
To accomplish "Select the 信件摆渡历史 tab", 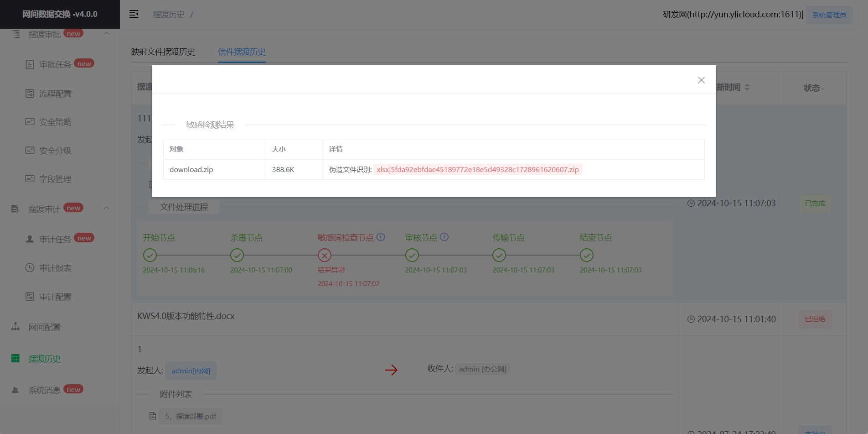I will [x=242, y=52].
